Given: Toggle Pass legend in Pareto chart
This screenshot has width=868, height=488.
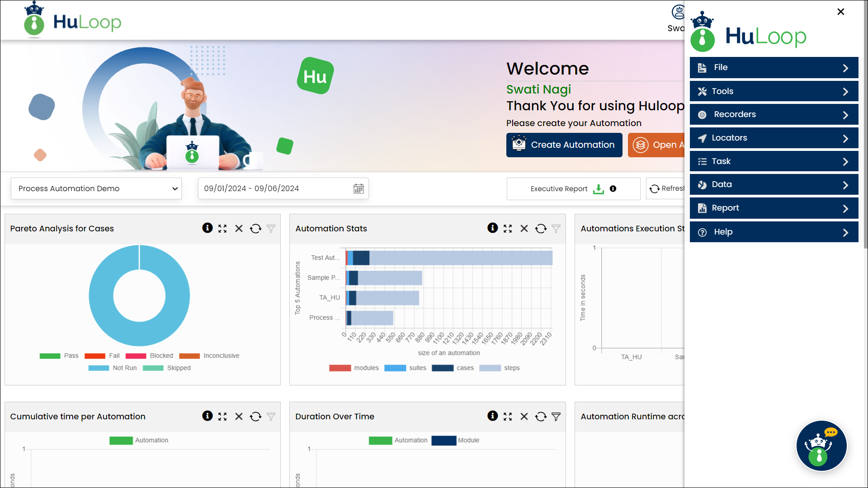Looking at the screenshot, I should 59,356.
